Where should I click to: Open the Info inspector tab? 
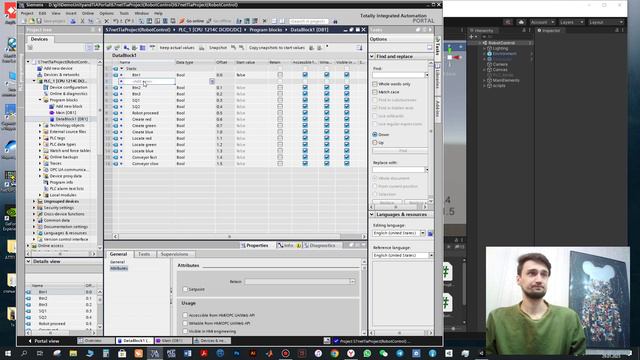pyautogui.click(x=289, y=245)
